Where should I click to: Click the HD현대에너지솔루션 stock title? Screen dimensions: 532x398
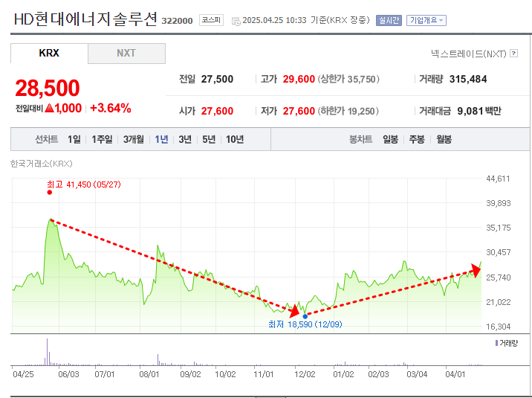click(85, 19)
